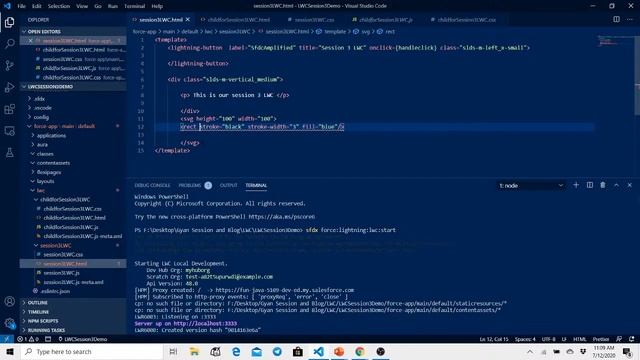Show the Debug Console panel tab

(152, 185)
